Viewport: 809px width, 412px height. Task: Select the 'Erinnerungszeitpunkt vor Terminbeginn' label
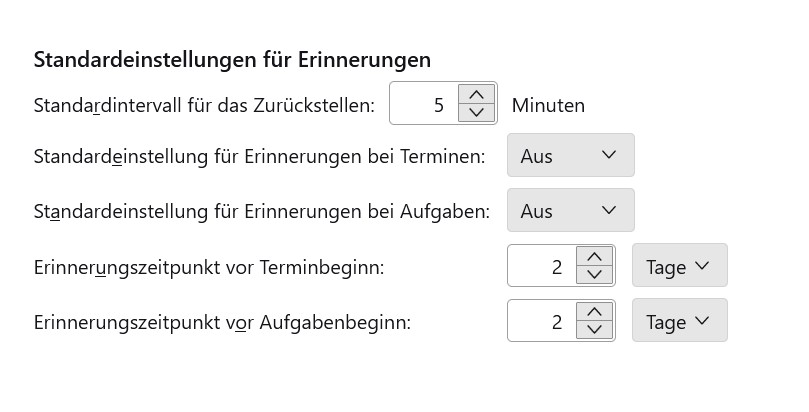click(x=209, y=268)
